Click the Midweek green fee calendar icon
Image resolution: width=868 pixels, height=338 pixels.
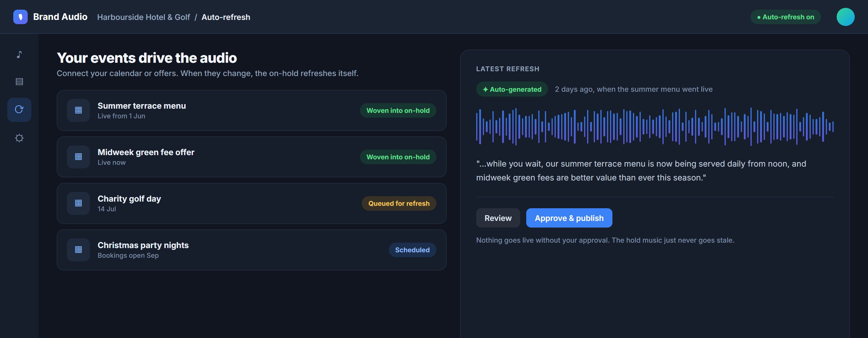(x=78, y=157)
